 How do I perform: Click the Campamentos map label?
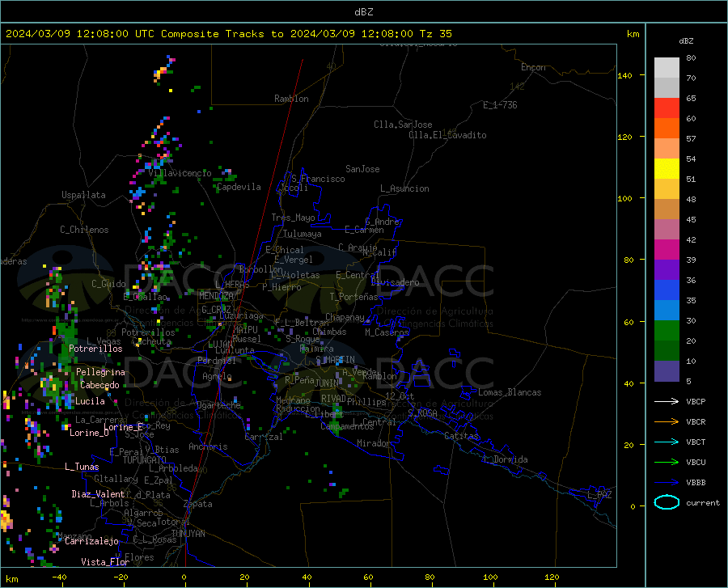347,426
